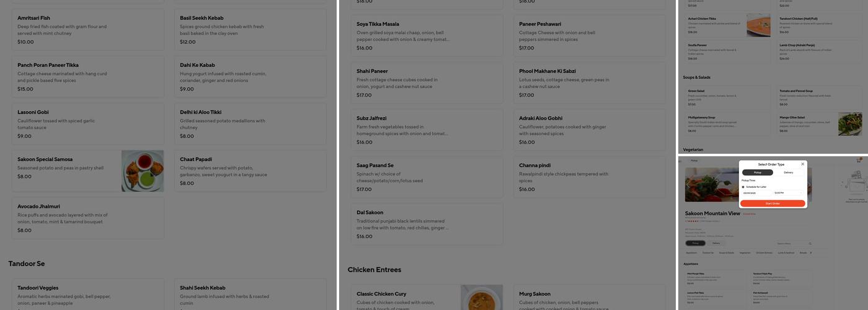Open the Classic Chicken Cury photo
Viewport: 868px width, 310px height.
[481, 297]
